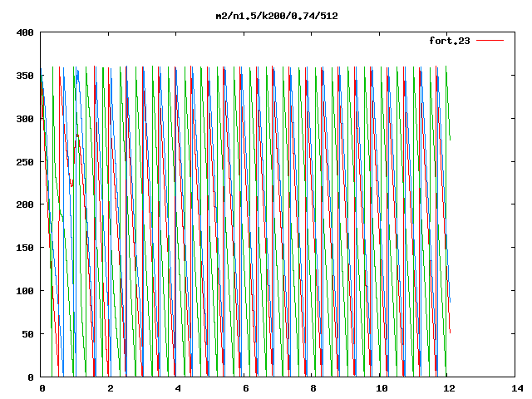This screenshot has height=399, width=532.
Task: Click x-axis label 14
Action: [x=517, y=388]
